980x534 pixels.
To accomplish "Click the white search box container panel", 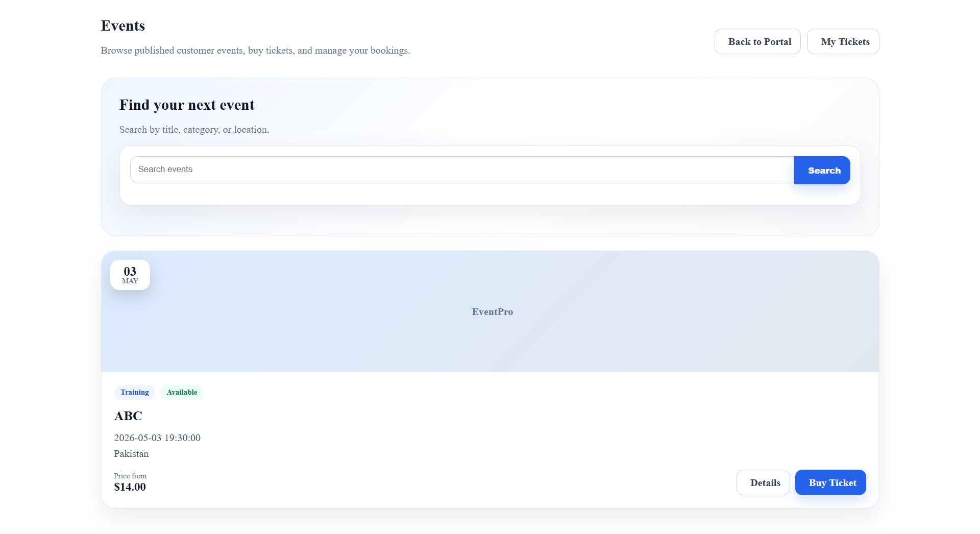I will [x=490, y=196].
